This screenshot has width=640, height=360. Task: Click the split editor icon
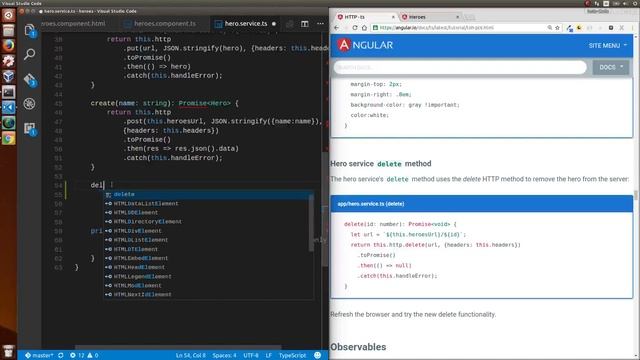pos(304,24)
